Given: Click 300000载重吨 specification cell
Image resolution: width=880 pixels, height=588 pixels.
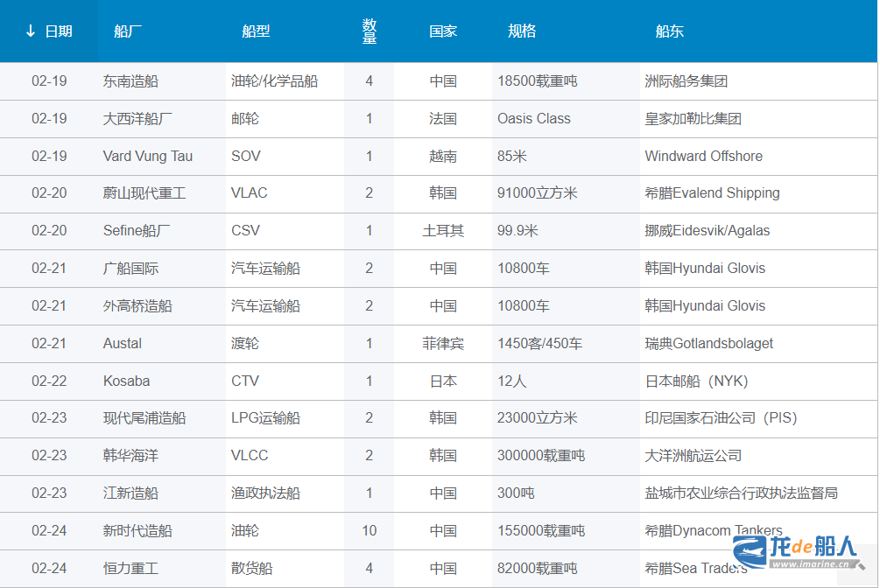Looking at the screenshot, I should [540, 456].
